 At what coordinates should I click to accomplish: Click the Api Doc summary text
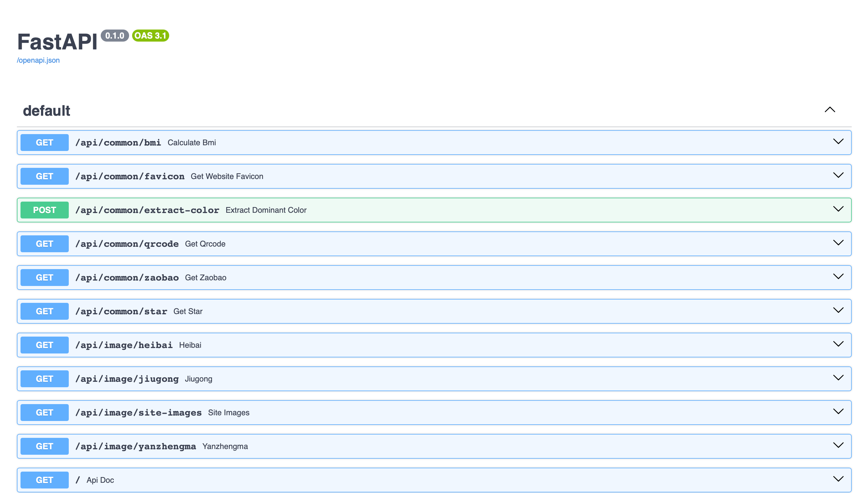(100, 480)
